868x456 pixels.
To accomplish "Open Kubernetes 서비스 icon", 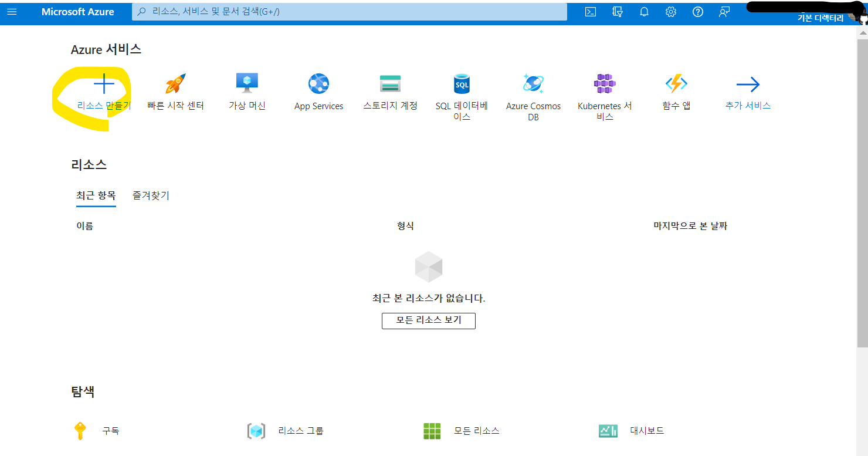I will coord(605,84).
